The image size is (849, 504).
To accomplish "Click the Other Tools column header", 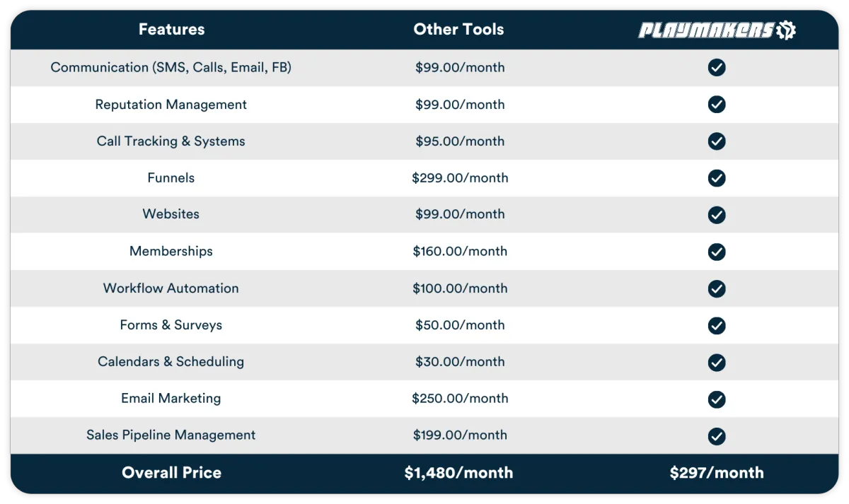I will pyautogui.click(x=458, y=30).
